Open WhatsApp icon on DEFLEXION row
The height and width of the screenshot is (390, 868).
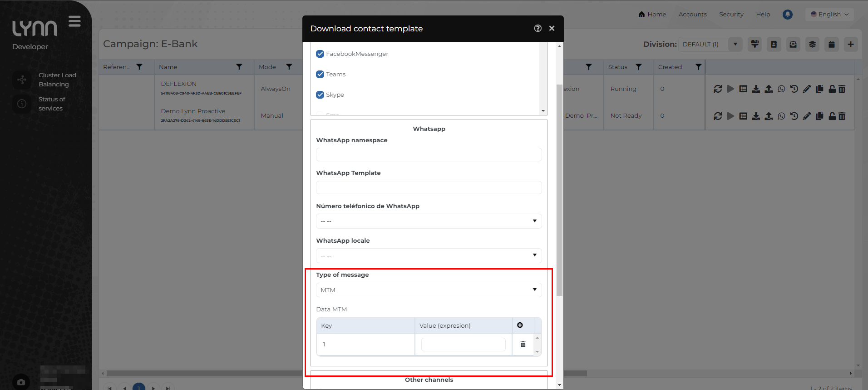(x=781, y=89)
